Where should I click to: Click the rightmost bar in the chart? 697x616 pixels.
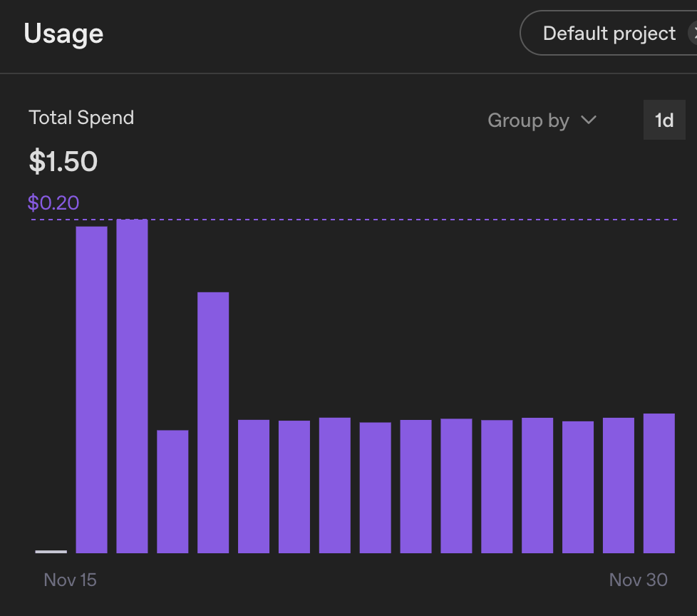click(659, 483)
